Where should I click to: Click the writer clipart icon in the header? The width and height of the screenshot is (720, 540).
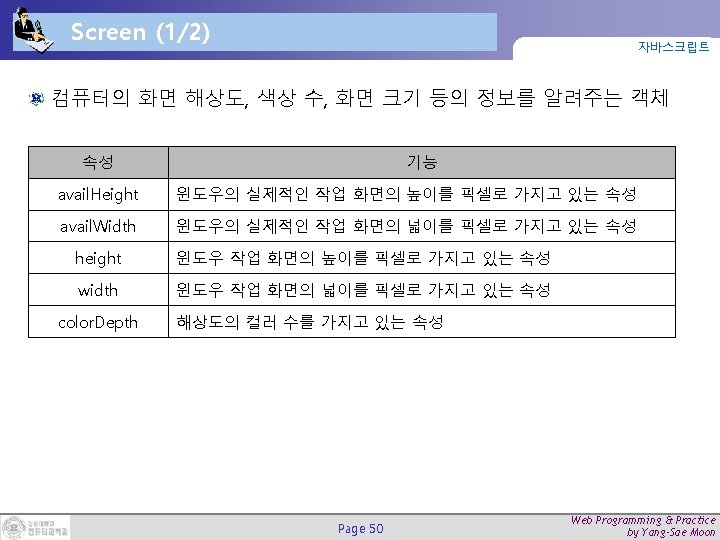[33, 30]
